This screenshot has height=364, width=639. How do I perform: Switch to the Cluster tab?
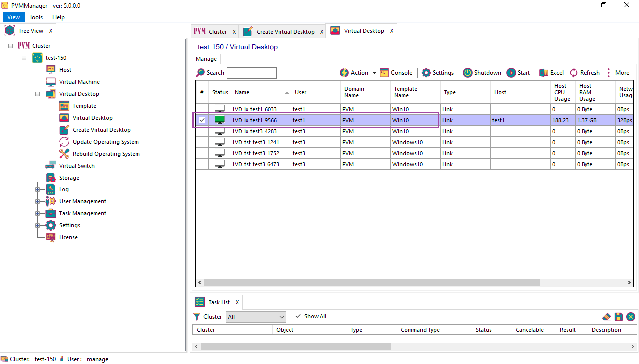215,31
